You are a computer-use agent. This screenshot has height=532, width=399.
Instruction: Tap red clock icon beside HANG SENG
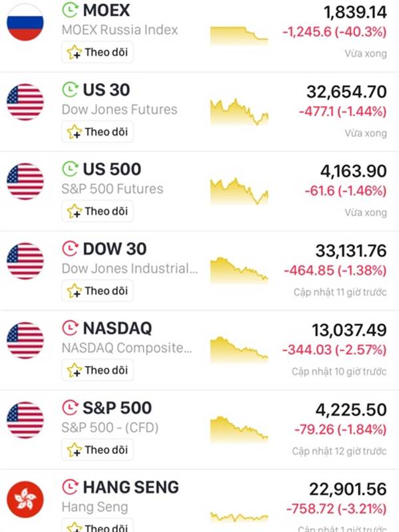70,487
